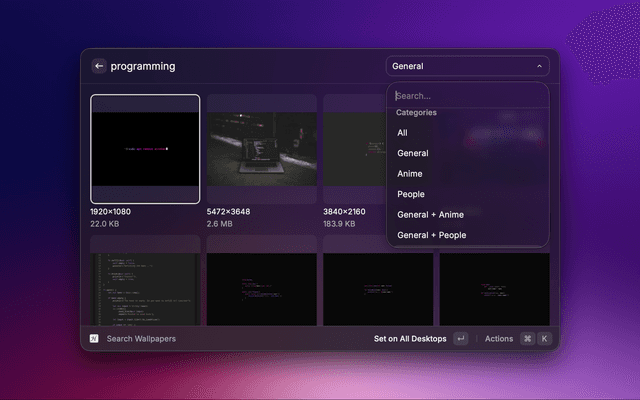Click the K key icon in footer
640x400 pixels.
click(545, 339)
